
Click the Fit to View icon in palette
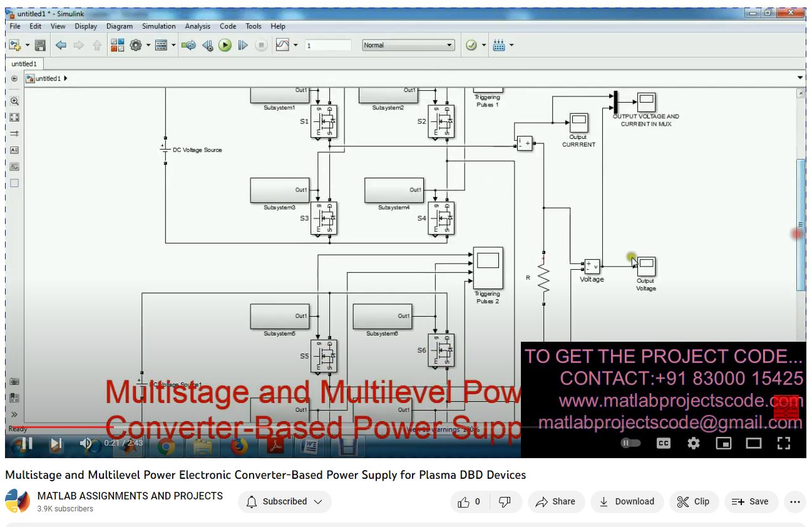click(x=14, y=117)
